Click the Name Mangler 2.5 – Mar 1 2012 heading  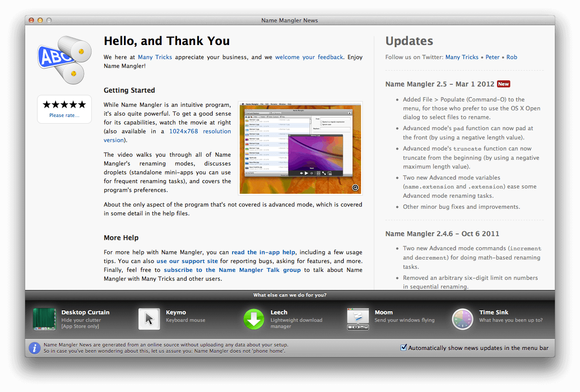tap(440, 84)
